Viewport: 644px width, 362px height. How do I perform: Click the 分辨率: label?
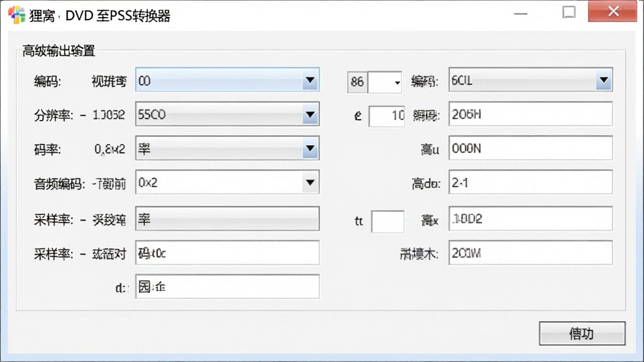tap(53, 116)
